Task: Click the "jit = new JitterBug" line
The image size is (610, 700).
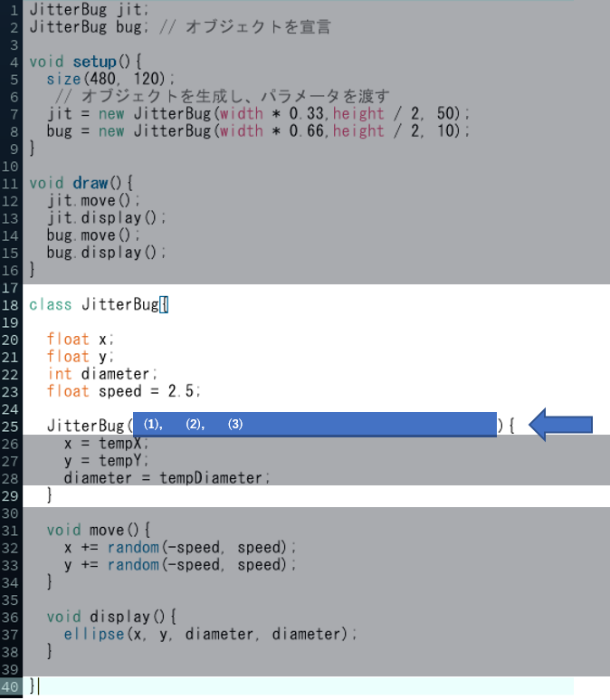Action: [258, 113]
